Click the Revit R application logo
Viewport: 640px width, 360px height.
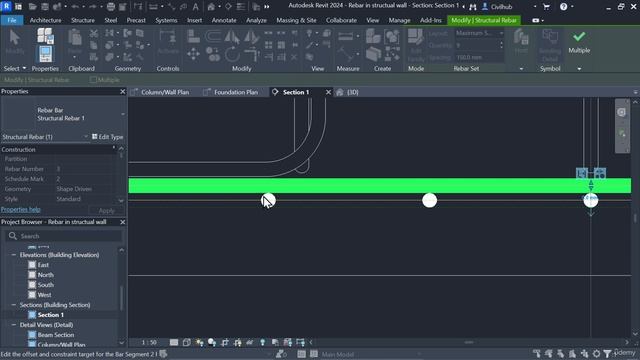(x=6, y=7)
